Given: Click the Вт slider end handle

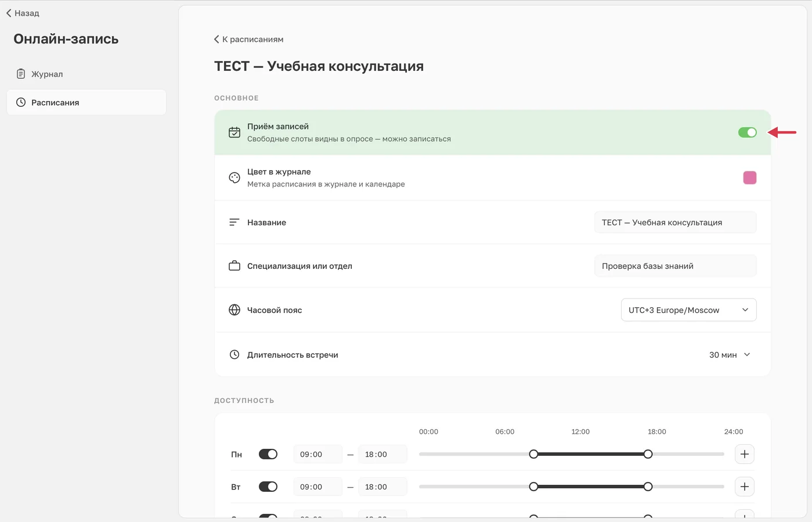Looking at the screenshot, I should 648,487.
